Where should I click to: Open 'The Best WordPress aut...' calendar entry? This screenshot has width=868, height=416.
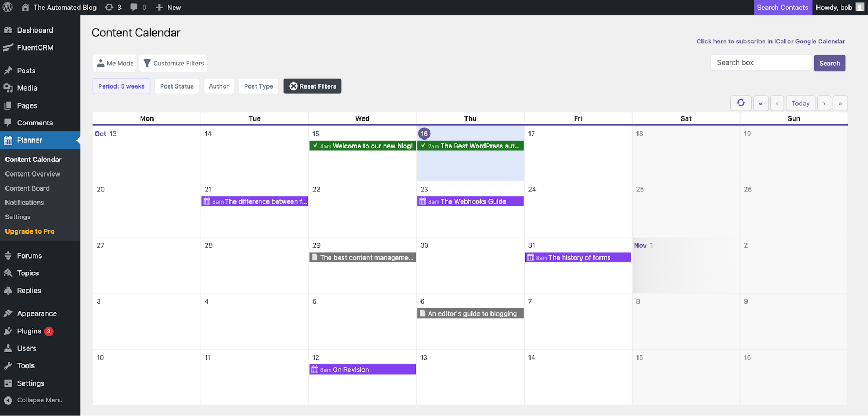pyautogui.click(x=470, y=146)
